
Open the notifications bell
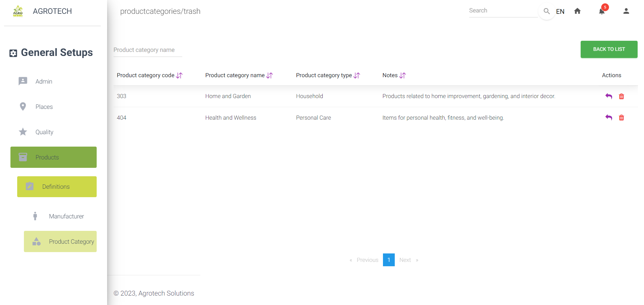point(602,11)
